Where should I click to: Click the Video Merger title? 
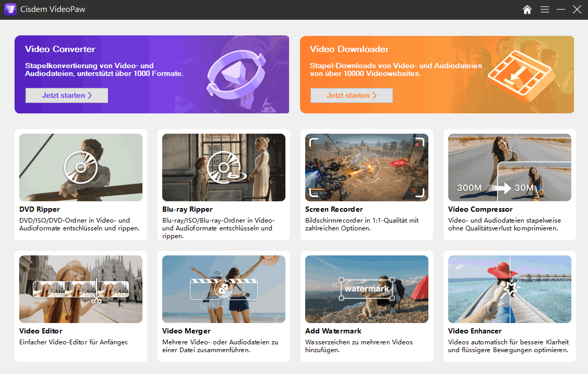click(186, 331)
